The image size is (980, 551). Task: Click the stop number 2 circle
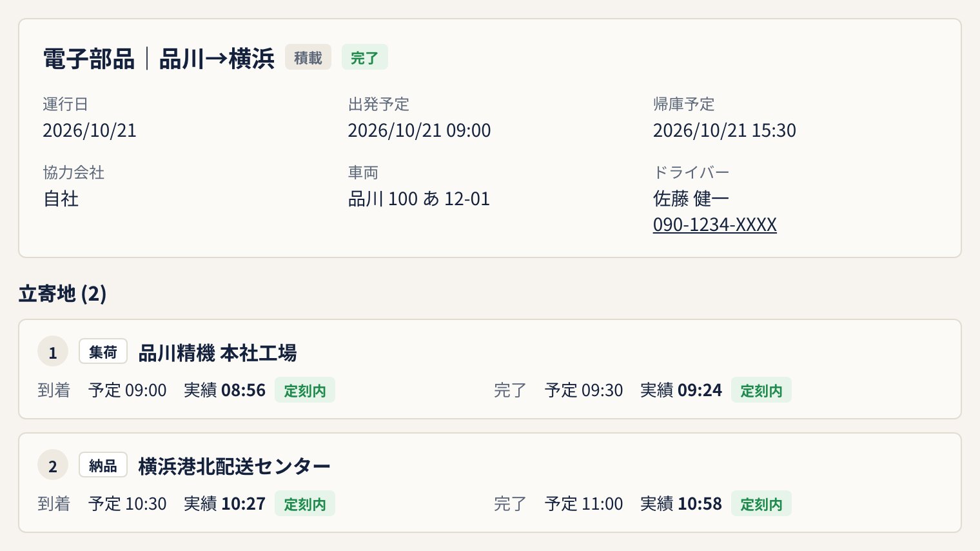point(53,466)
